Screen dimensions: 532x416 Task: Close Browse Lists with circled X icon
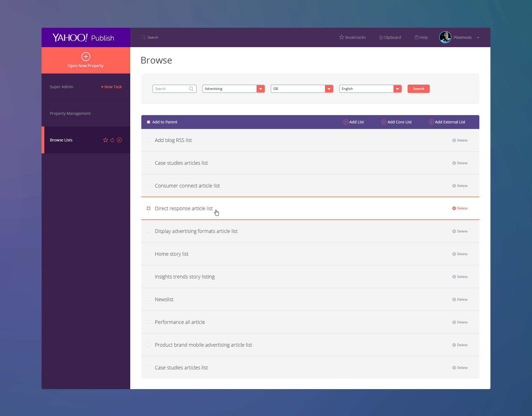pos(119,140)
